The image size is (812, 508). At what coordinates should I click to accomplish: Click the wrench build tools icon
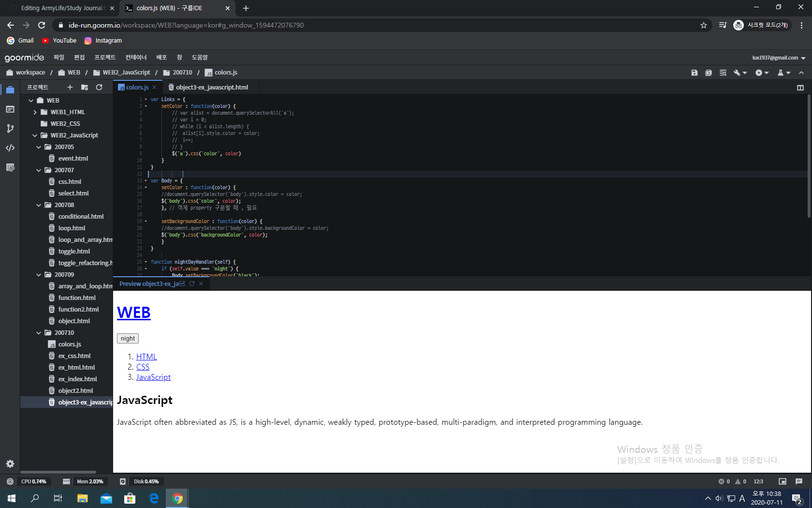737,73
